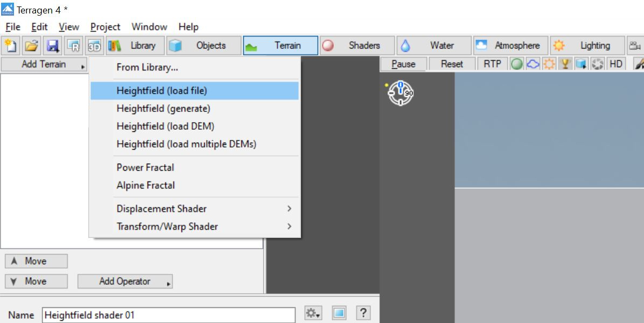Open the Library layout button

[135, 46]
